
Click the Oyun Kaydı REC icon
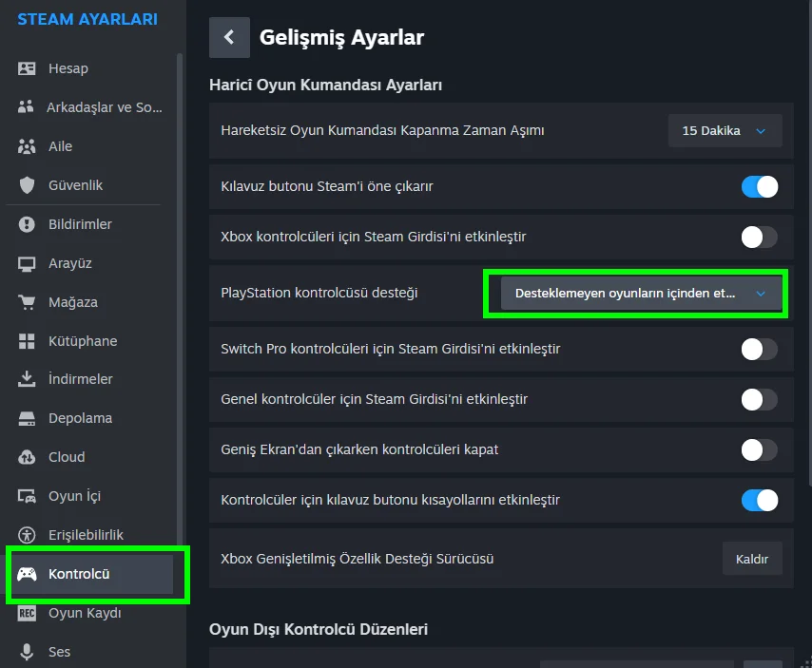[27, 613]
